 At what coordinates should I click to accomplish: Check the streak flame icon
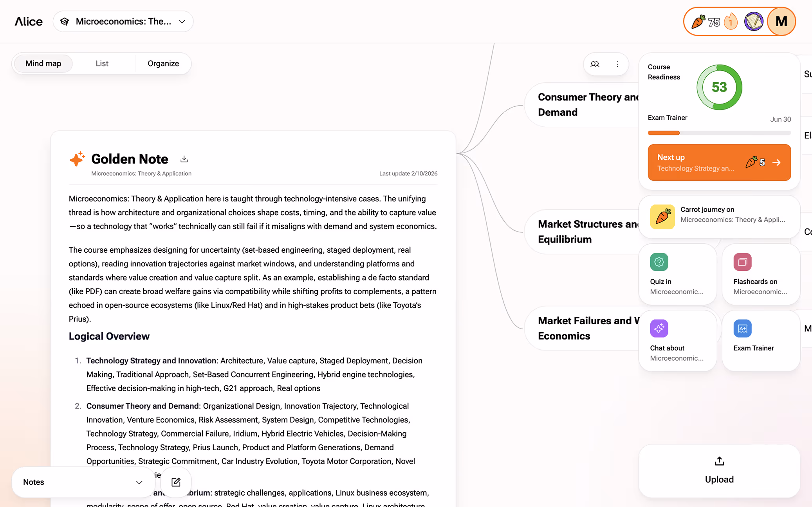(731, 22)
